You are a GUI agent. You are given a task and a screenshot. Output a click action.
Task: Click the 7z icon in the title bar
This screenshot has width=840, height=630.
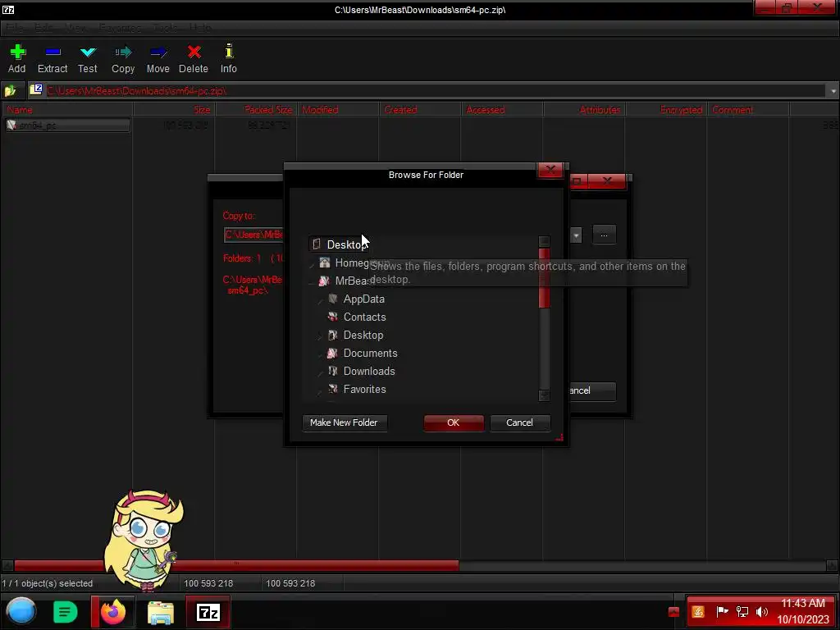[8, 10]
